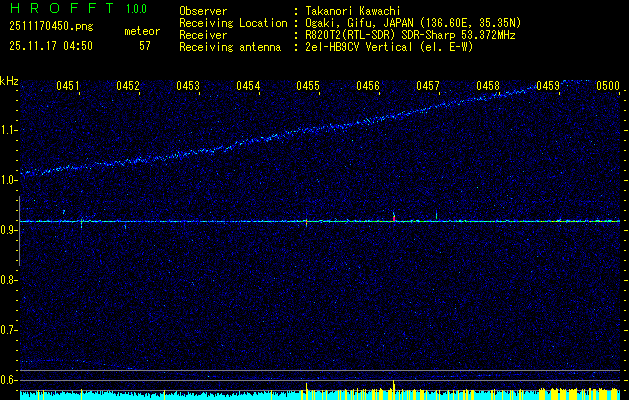629x400 pixels.
Task: Click the 1.1 frequency axis label
Action: pos(9,130)
